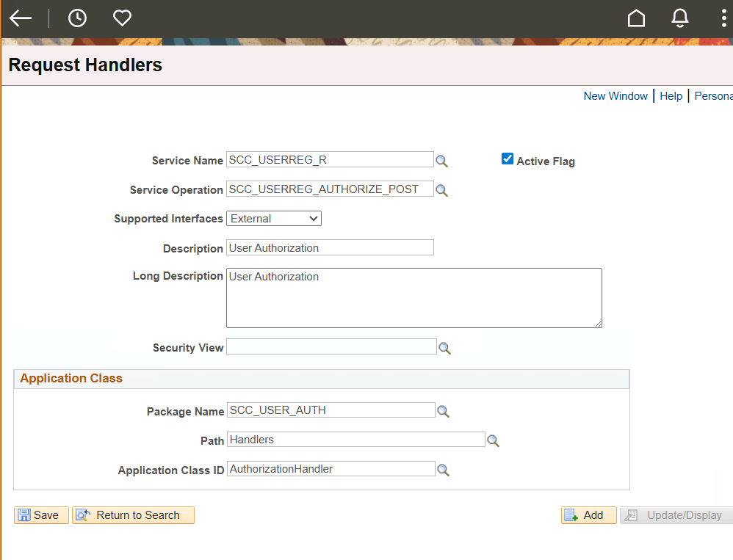Open lookup for Package Name
This screenshot has height=560, width=733.
[x=443, y=411]
